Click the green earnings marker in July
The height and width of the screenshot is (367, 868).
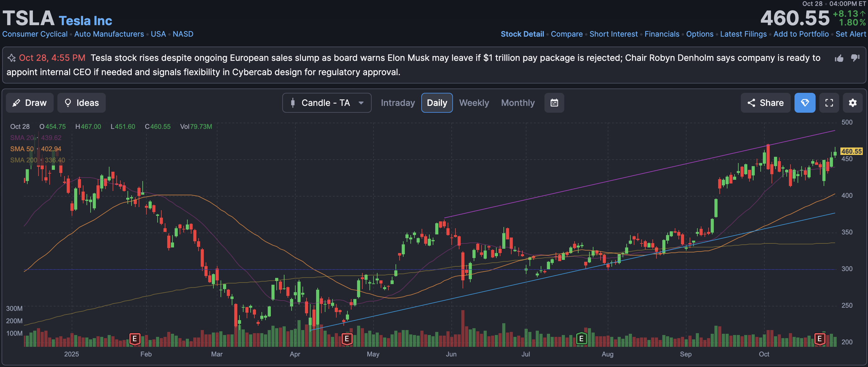click(581, 338)
